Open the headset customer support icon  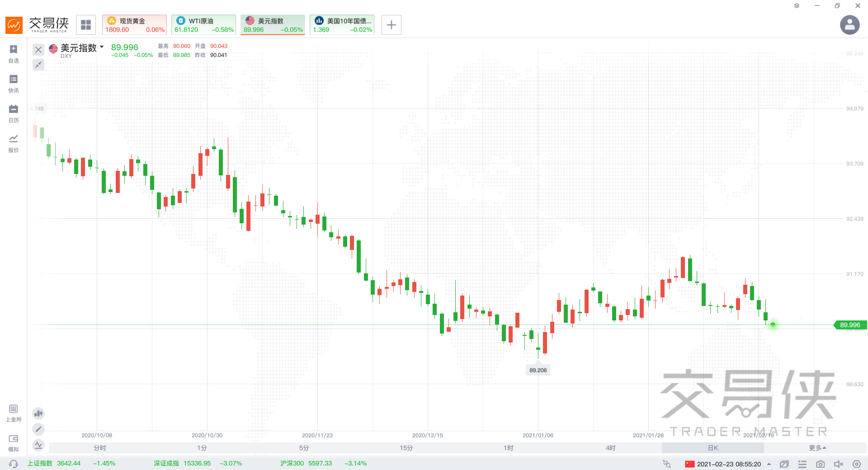click(x=14, y=464)
